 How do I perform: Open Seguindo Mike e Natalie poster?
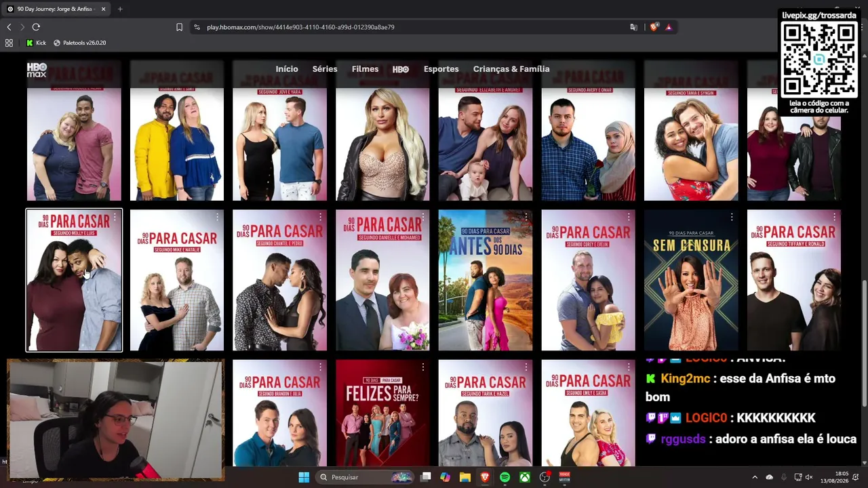(177, 280)
